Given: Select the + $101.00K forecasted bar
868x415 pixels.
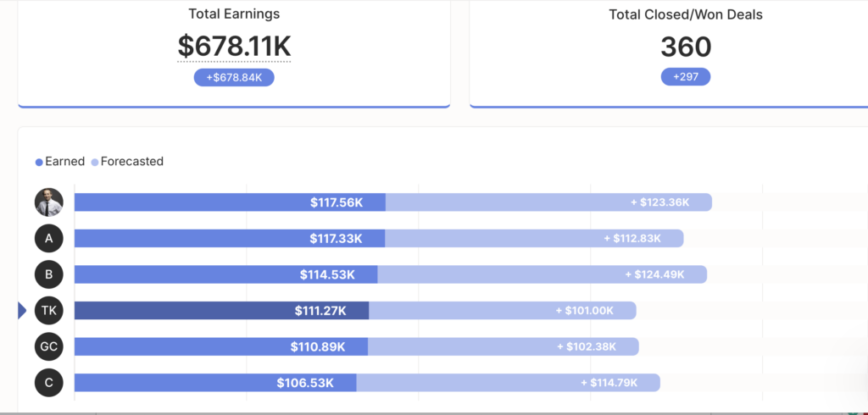Looking at the screenshot, I should click(x=503, y=311).
